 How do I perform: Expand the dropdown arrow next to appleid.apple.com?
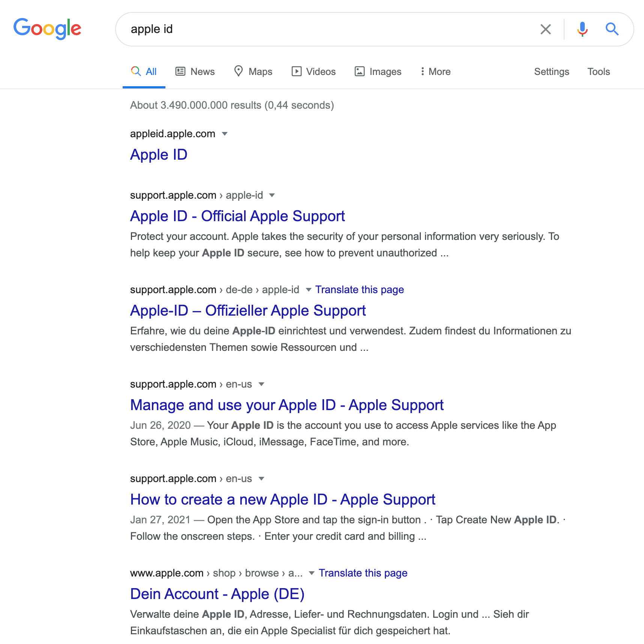[x=225, y=134]
